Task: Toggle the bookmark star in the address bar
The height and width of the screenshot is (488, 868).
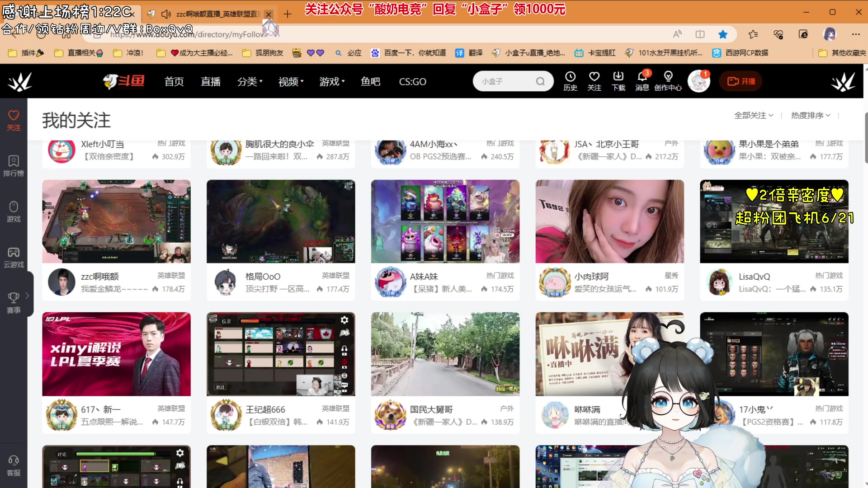Action: (723, 34)
